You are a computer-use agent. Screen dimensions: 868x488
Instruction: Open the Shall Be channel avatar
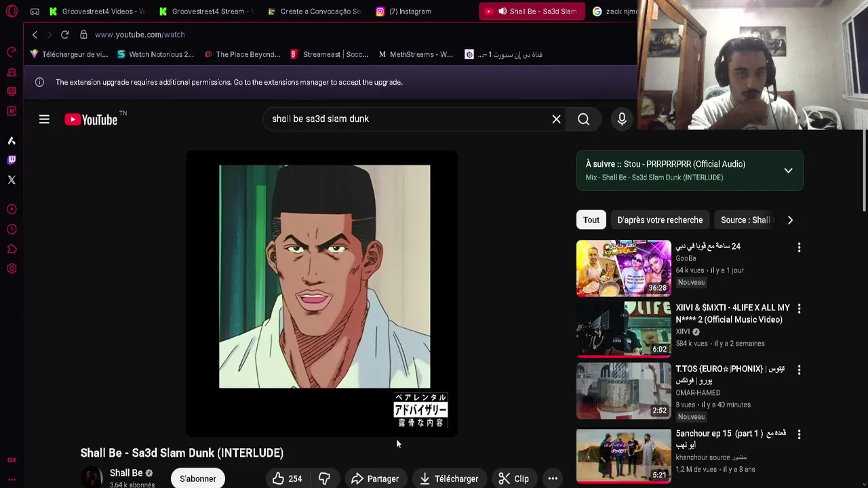(x=92, y=478)
